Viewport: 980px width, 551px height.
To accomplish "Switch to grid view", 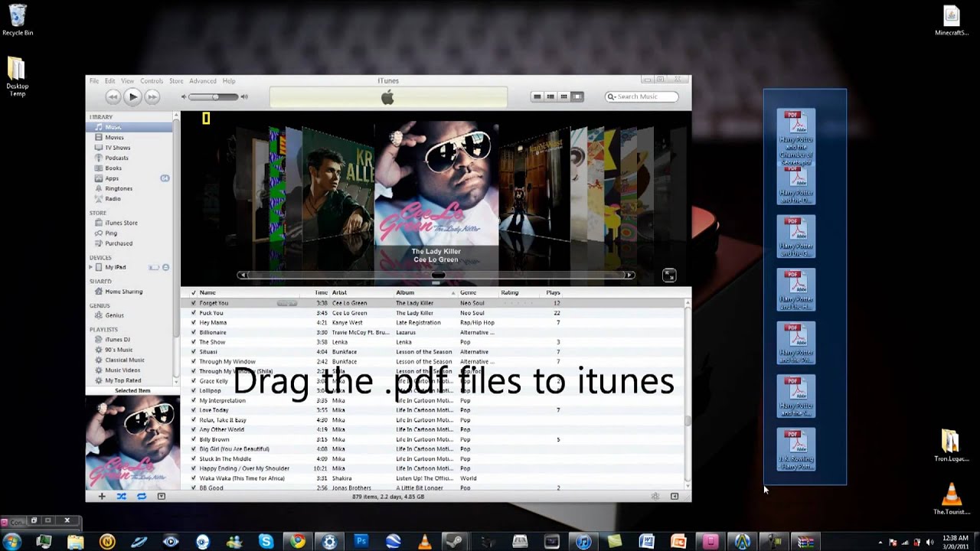I will (x=564, y=96).
